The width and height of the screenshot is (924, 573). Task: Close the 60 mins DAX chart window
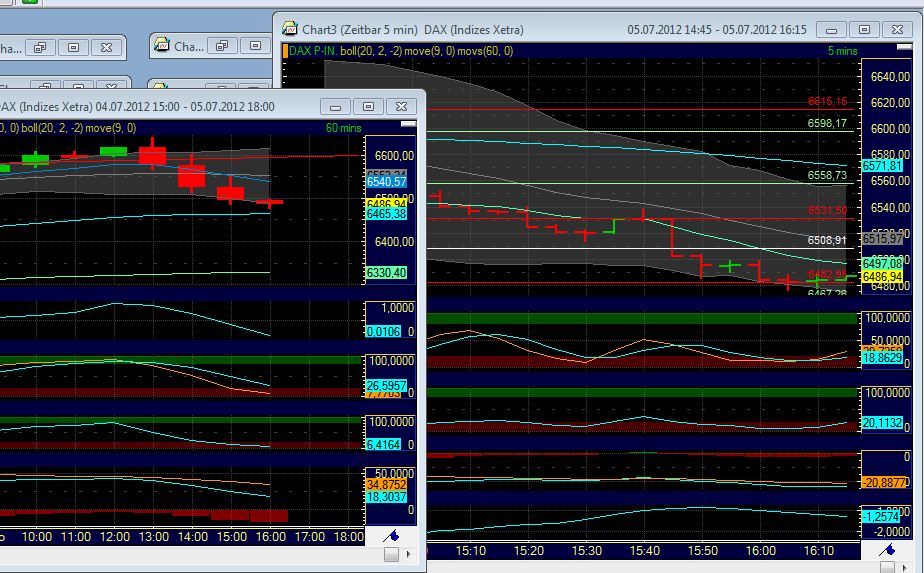click(x=402, y=107)
